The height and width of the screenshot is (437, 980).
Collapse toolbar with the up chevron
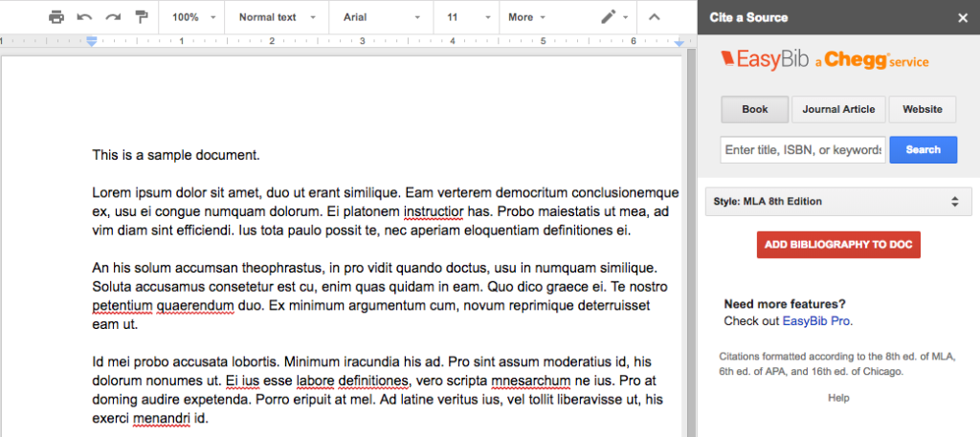[x=655, y=17]
